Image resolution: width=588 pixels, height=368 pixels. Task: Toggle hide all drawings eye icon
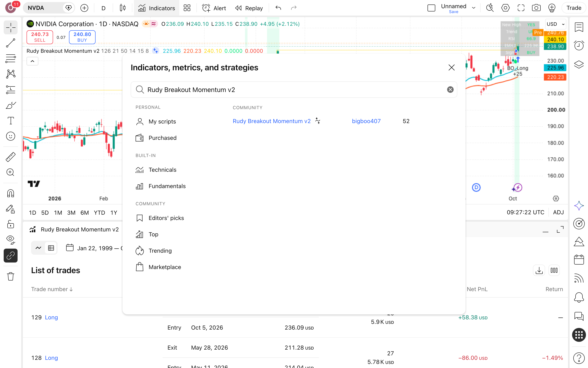pyautogui.click(x=10, y=240)
